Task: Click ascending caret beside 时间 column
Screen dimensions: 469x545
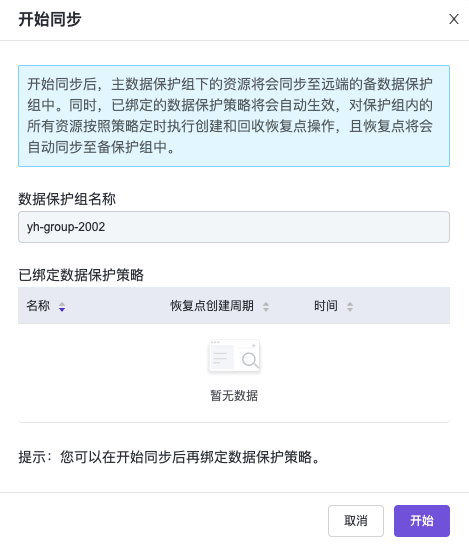Action: [x=350, y=304]
